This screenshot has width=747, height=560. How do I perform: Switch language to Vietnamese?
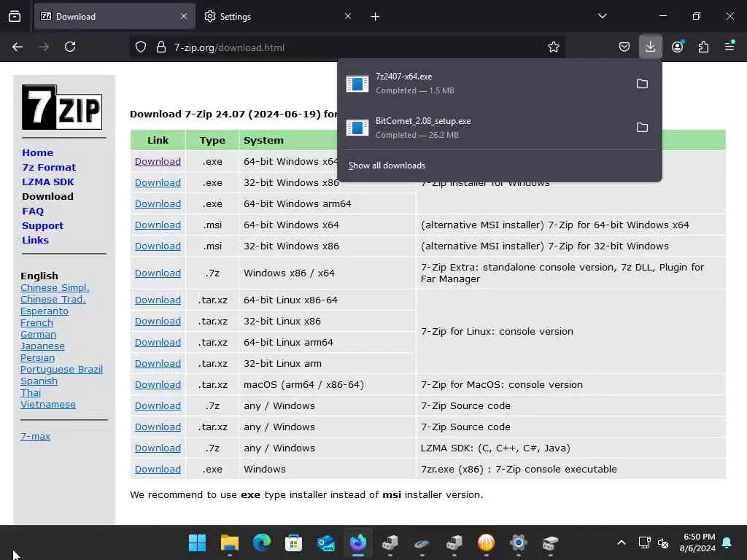click(48, 404)
